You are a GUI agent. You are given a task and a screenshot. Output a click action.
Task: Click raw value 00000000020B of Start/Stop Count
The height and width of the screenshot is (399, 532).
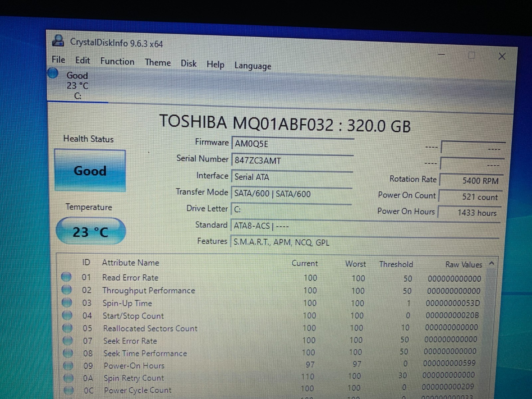click(x=452, y=315)
